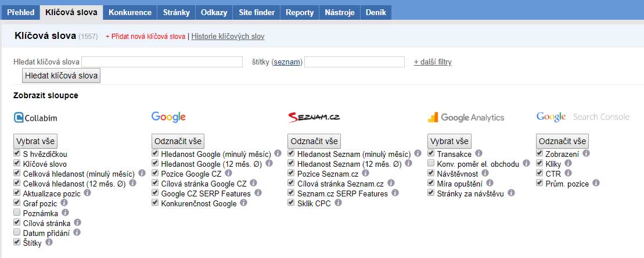The width and height of the screenshot is (644, 258).
Task: Click info icon next to Cílová stránka Seznam.cz
Action: click(x=391, y=183)
